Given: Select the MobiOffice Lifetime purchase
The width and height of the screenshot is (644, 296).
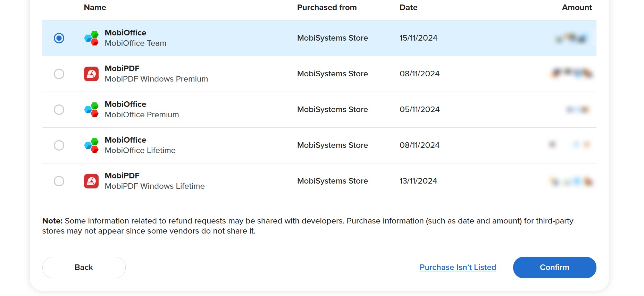Looking at the screenshot, I should [x=59, y=145].
